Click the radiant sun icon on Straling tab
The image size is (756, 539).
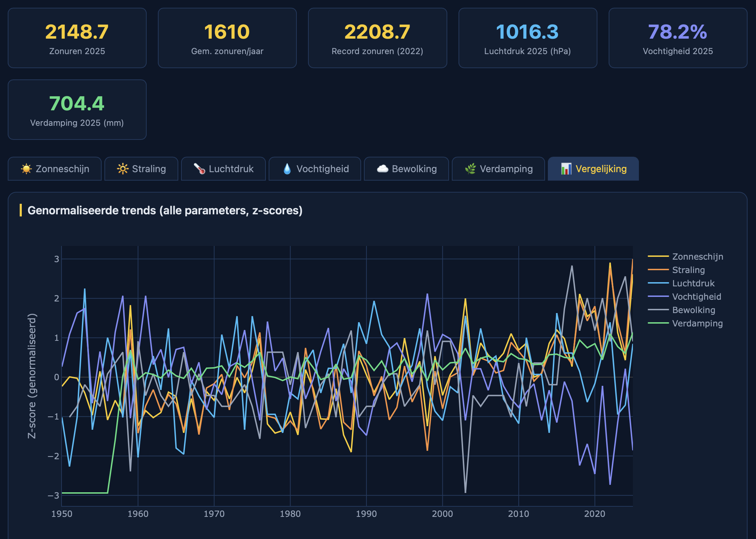pos(122,169)
